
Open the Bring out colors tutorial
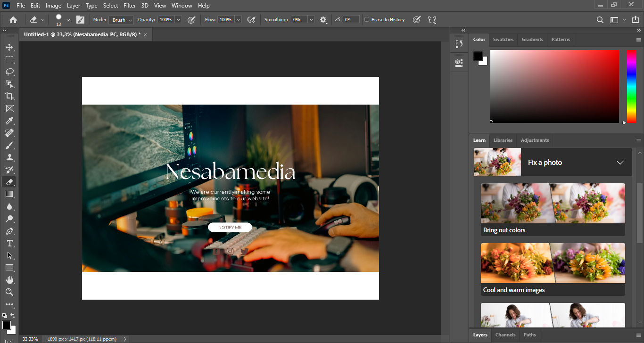click(553, 209)
